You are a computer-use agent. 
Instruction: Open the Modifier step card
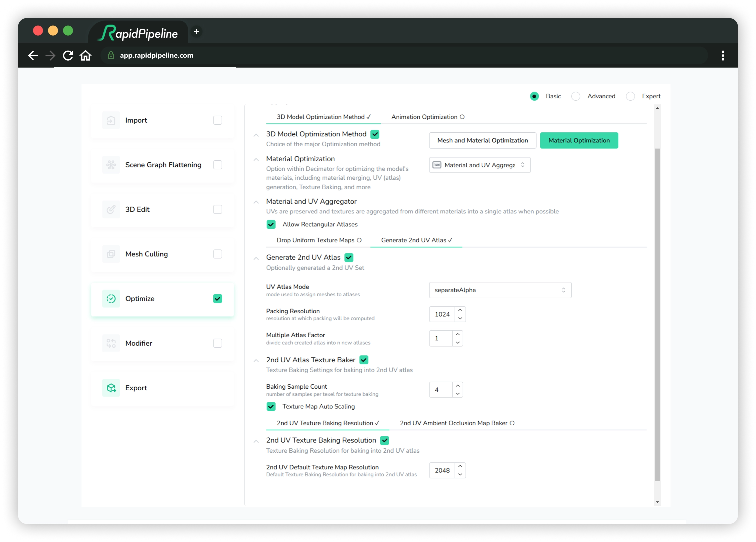[x=162, y=343]
